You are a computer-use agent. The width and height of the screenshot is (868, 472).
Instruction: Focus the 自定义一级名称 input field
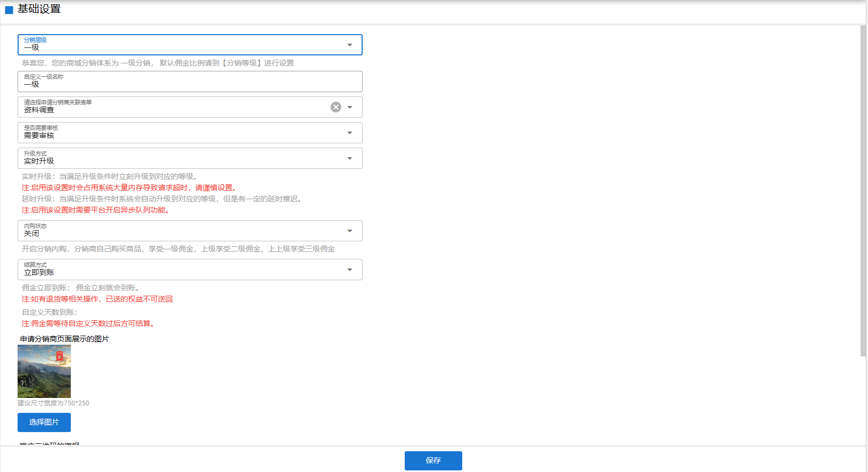(x=190, y=82)
